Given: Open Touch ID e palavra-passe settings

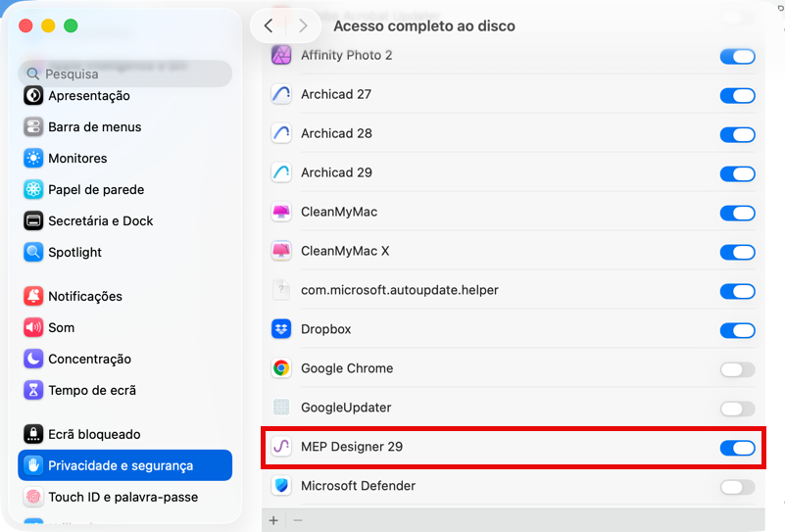Looking at the screenshot, I should [x=125, y=497].
